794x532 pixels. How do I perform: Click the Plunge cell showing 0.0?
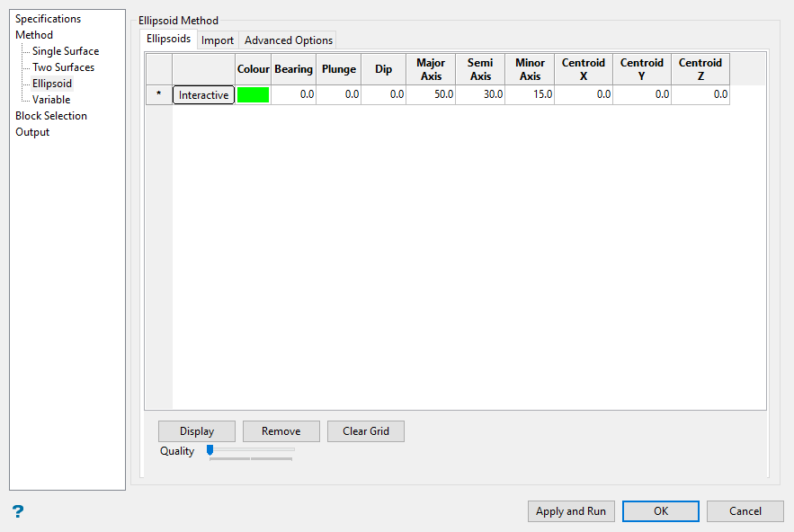[x=339, y=94]
